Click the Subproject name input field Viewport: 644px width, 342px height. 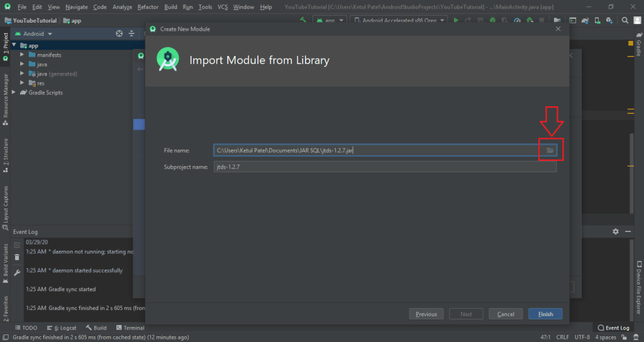pos(384,167)
